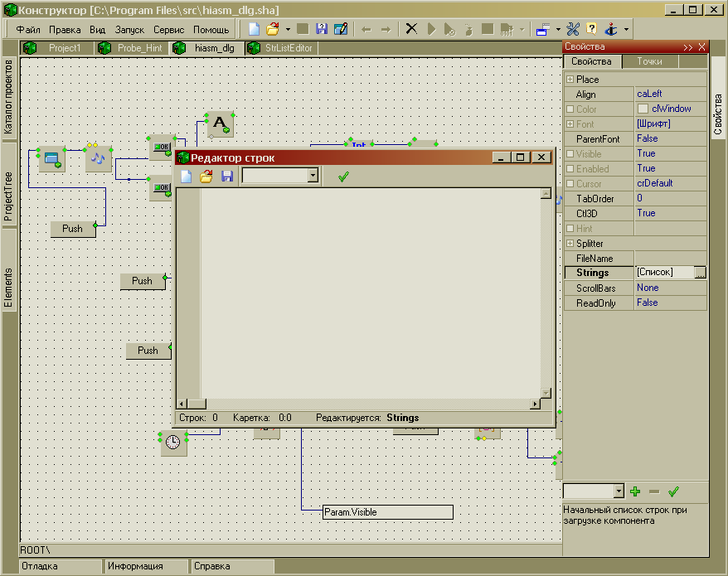
Task: Open the Сервис menu
Action: click(168, 29)
